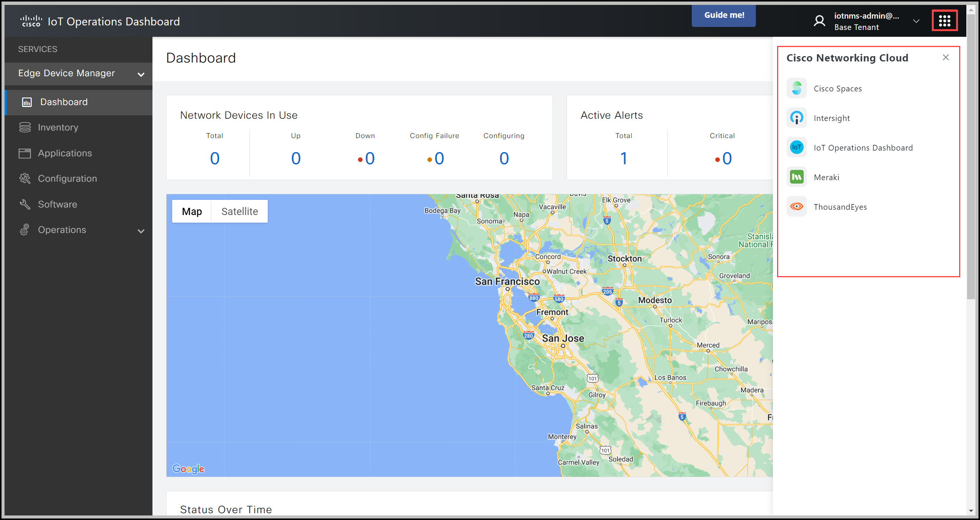Open the Configuration section
The height and width of the screenshot is (520, 980).
point(68,178)
